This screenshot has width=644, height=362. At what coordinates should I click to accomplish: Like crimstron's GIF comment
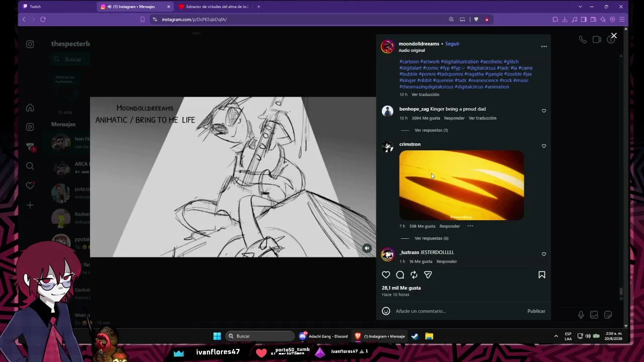(544, 146)
